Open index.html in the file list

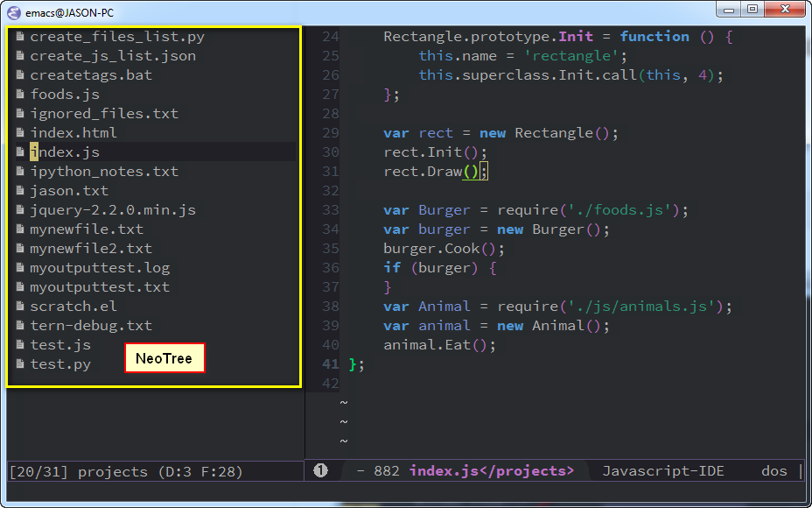click(x=73, y=133)
